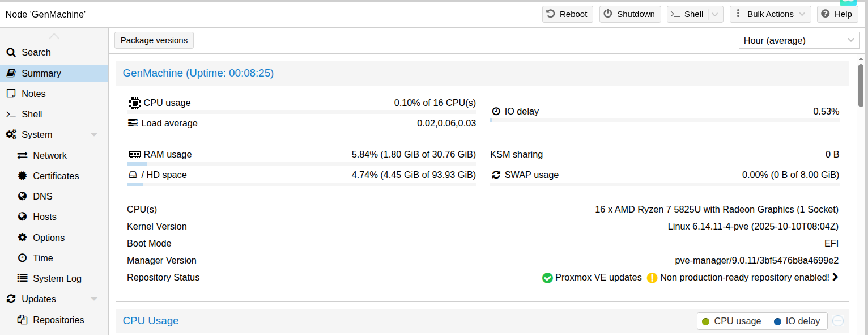Click the Time clock icon
Image resolution: width=868 pixels, height=335 pixels.
(23, 258)
